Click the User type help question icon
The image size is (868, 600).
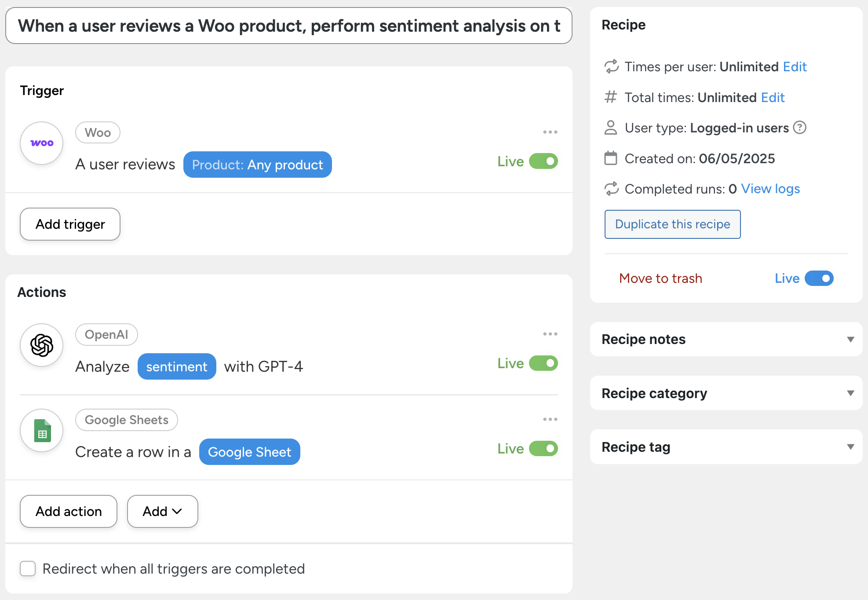(799, 128)
